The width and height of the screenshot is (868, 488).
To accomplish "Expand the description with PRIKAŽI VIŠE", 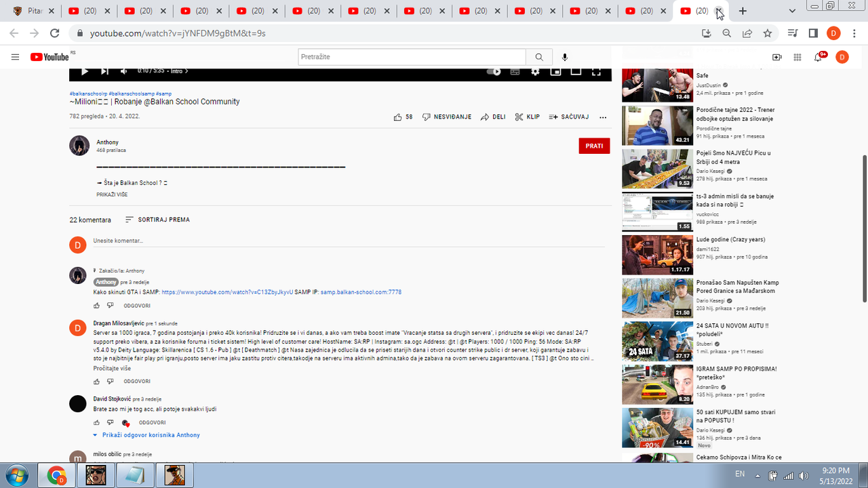I will pyautogui.click(x=112, y=195).
